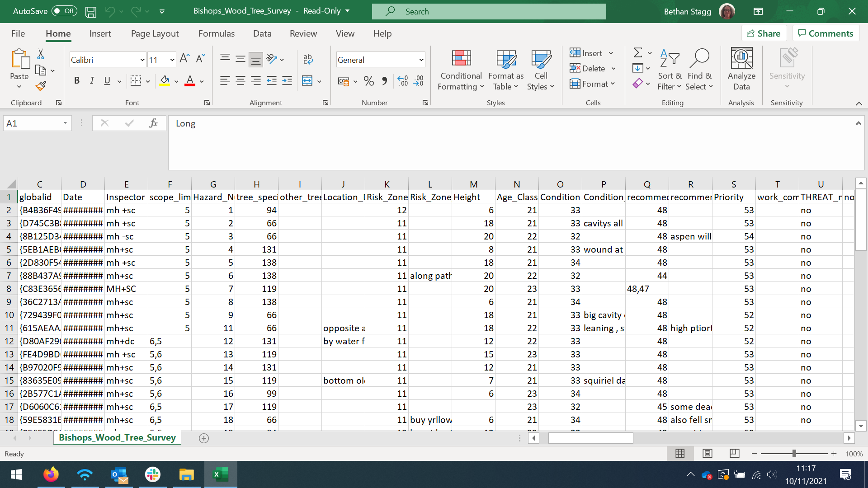
Task: Apply yellow fill color to cell
Action: point(165,81)
